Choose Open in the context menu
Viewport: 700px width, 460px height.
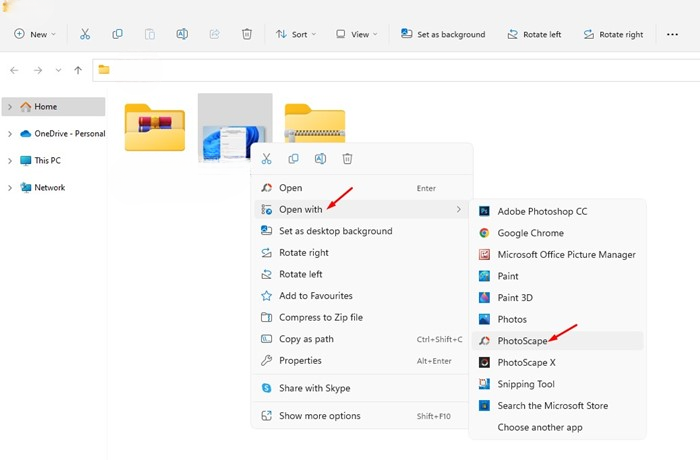pyautogui.click(x=361, y=188)
